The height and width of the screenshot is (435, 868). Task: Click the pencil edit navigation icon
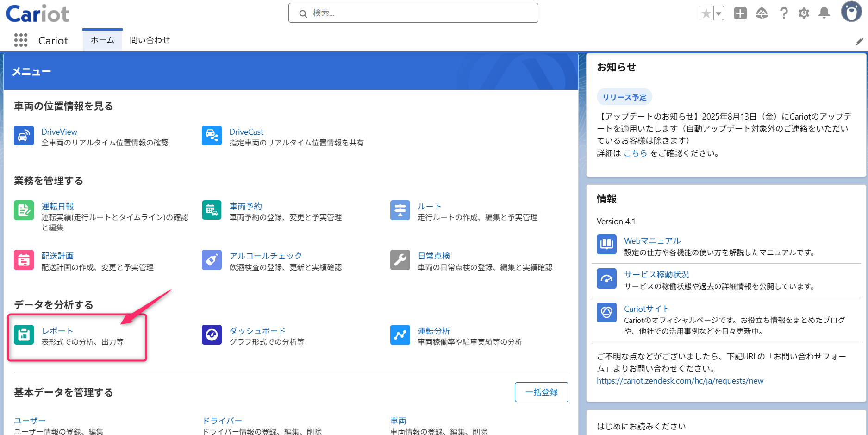[859, 41]
